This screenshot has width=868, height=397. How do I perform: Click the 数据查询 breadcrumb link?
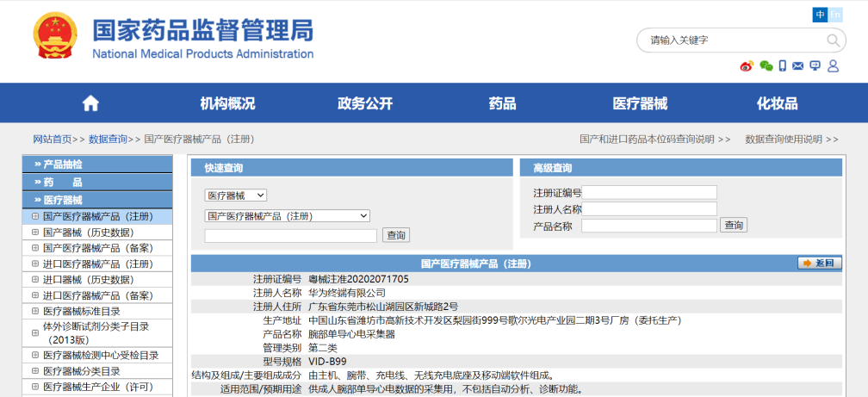click(108, 139)
